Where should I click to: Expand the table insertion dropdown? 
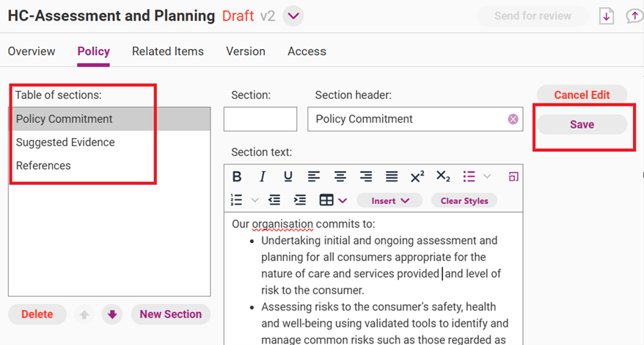pos(343,200)
